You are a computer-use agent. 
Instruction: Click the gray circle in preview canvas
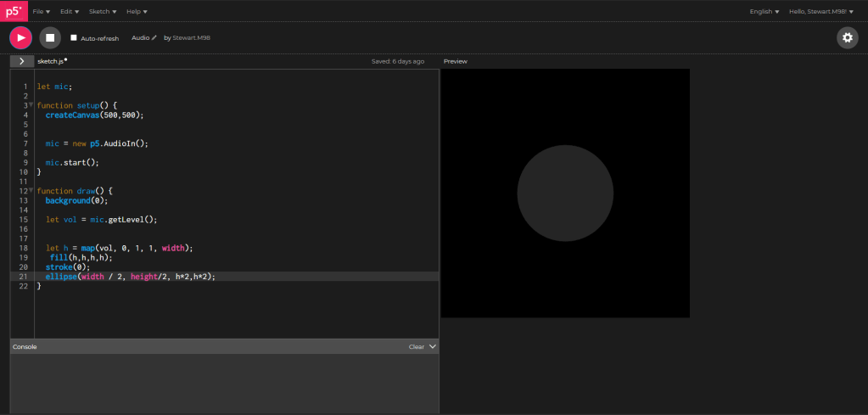point(565,193)
